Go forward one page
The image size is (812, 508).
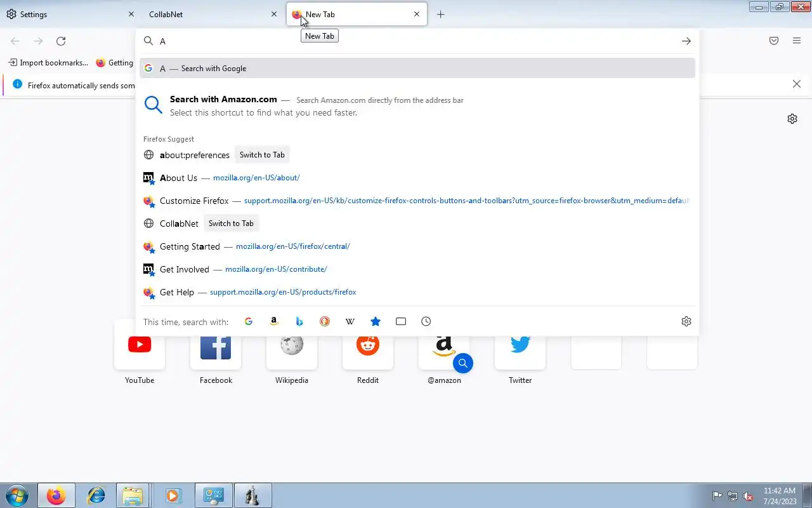point(38,41)
